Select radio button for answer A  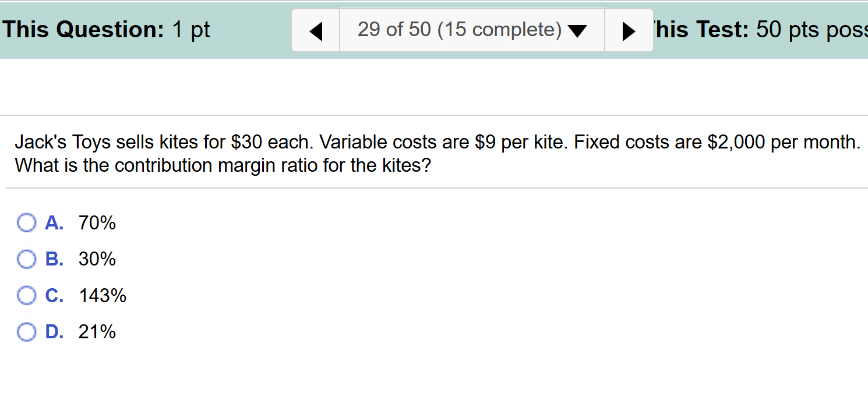[x=26, y=222]
